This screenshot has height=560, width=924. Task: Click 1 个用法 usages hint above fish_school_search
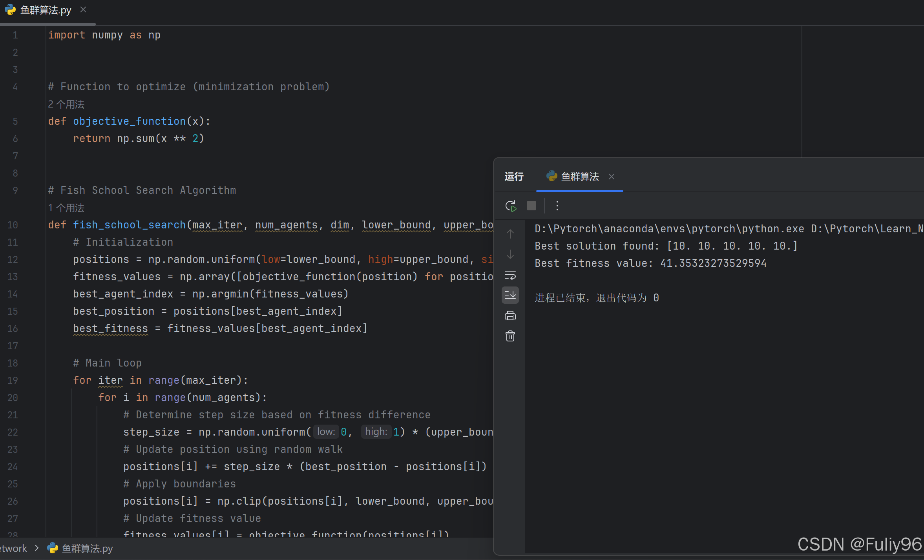click(x=66, y=208)
